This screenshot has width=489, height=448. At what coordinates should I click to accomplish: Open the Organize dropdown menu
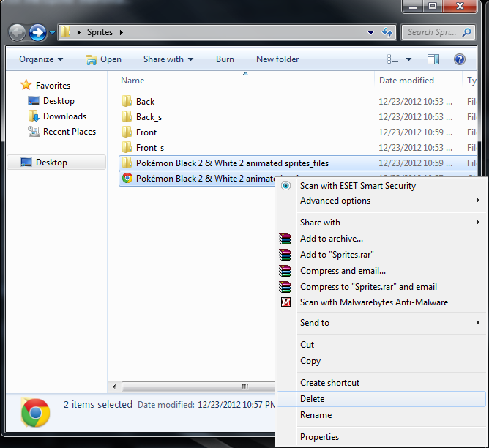tap(41, 59)
